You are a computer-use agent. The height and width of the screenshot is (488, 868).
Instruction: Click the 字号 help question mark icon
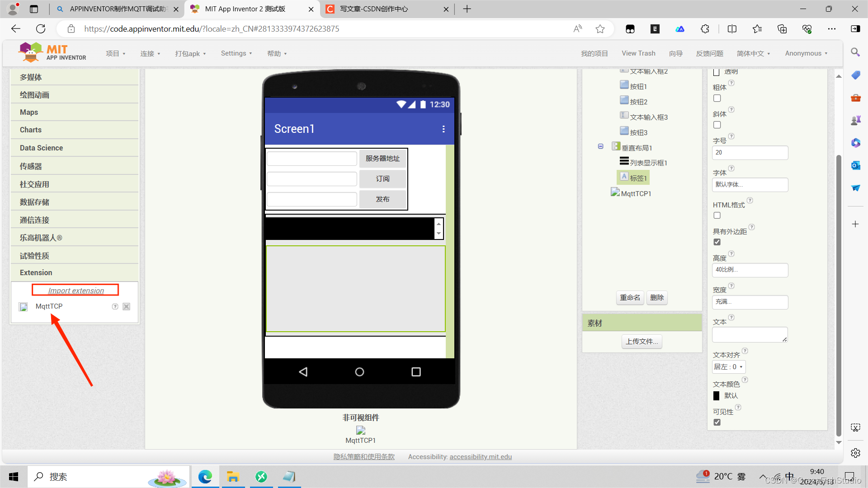click(731, 136)
